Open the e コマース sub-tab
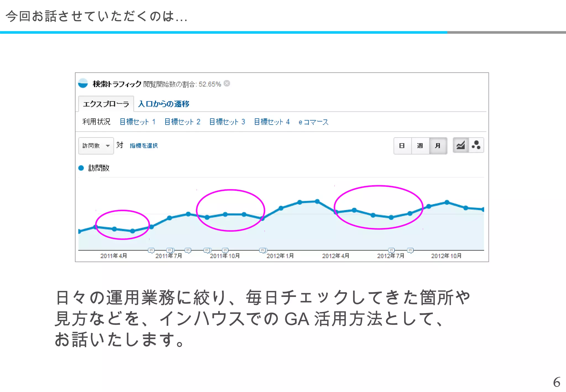 [313, 122]
